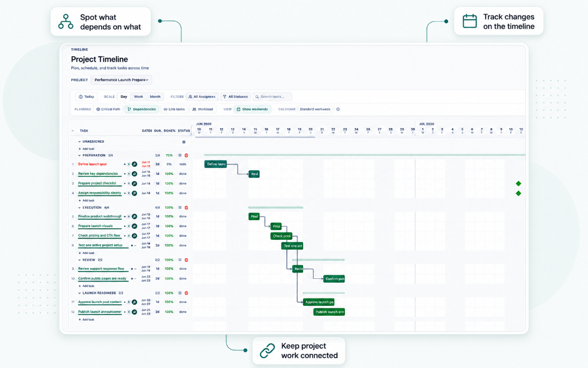Select the Publish launch announcement Gantt bar
The height and width of the screenshot is (368, 588).
point(329,312)
